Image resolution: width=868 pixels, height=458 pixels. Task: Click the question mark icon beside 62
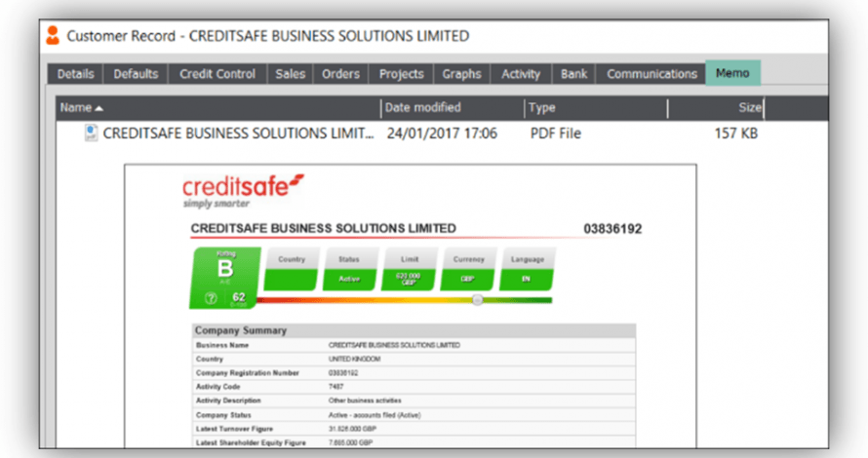point(211,298)
